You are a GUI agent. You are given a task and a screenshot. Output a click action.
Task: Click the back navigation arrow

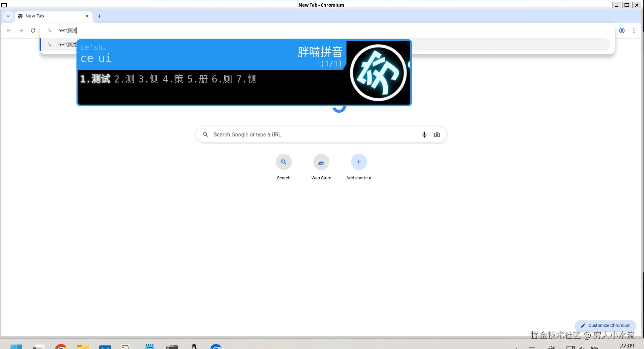pyautogui.click(x=8, y=31)
